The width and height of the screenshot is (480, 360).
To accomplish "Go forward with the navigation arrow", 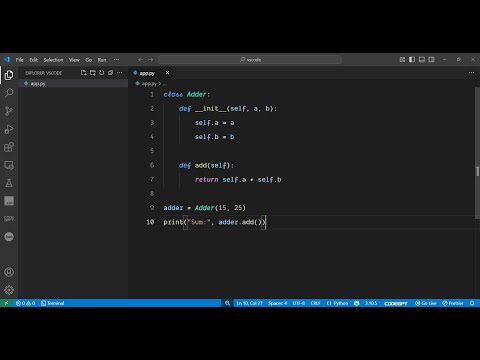I will point(151,60).
